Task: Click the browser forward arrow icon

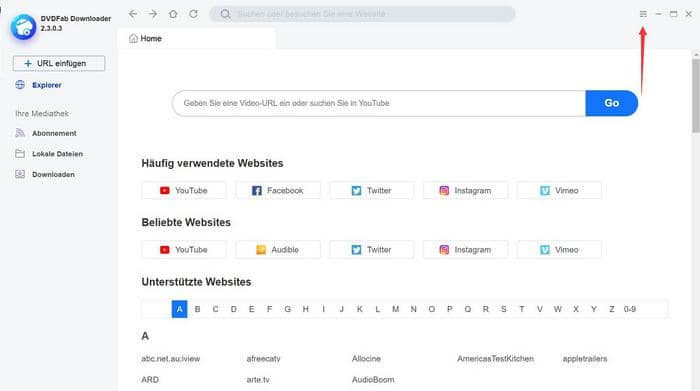Action: 153,14
